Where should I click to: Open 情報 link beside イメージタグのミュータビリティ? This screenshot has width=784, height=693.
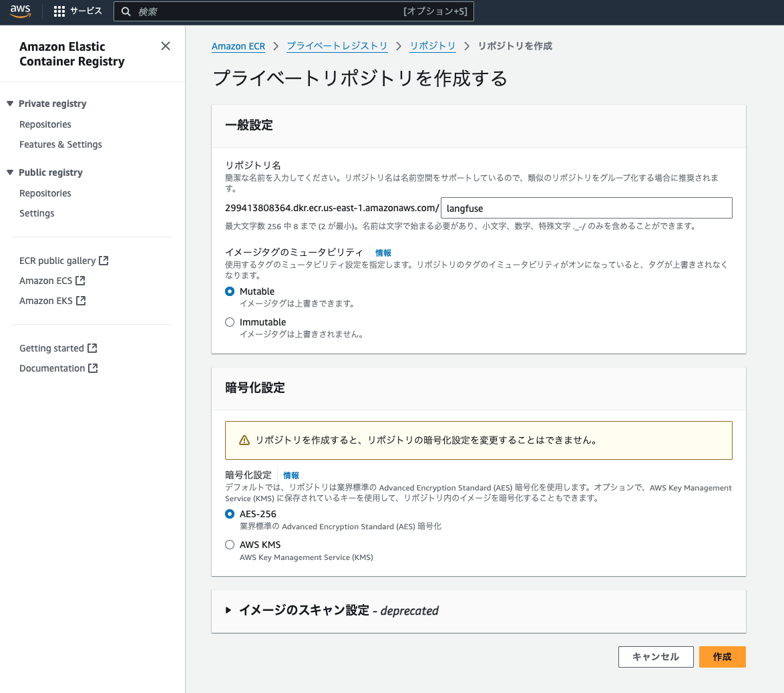click(x=383, y=252)
